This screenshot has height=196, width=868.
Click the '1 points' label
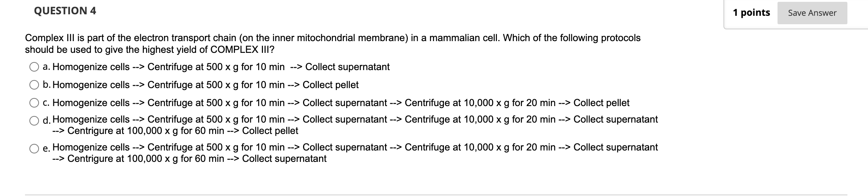click(x=751, y=12)
